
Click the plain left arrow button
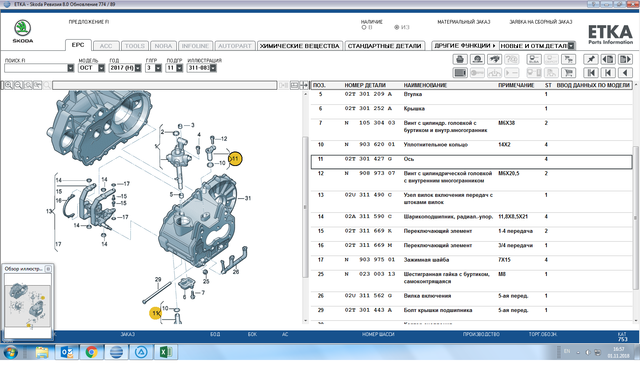625,73
